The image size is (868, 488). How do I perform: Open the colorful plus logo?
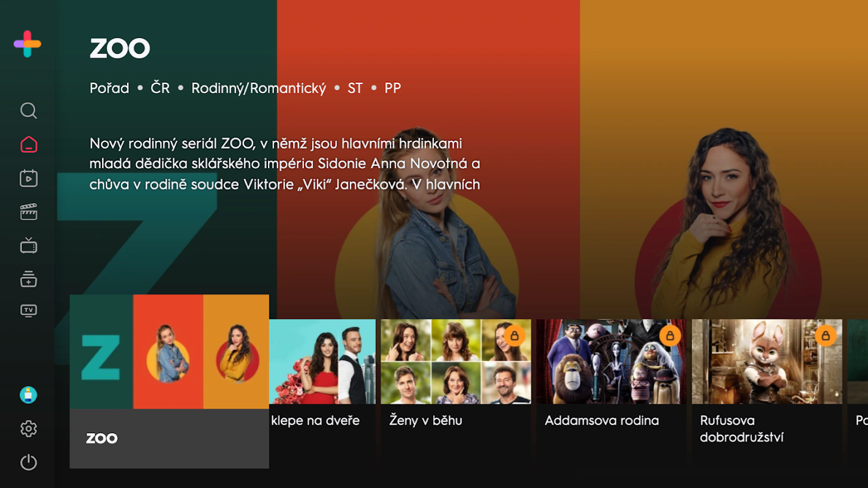click(x=27, y=44)
